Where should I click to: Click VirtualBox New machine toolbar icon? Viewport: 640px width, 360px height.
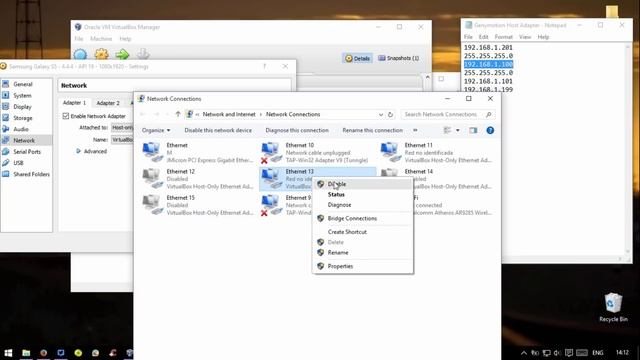pyautogui.click(x=80, y=55)
